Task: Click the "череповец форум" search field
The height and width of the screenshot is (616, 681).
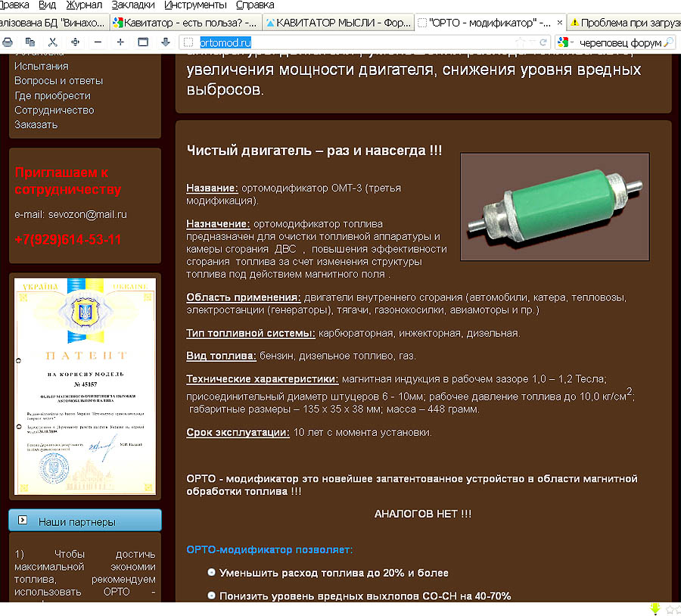Action: click(x=620, y=42)
